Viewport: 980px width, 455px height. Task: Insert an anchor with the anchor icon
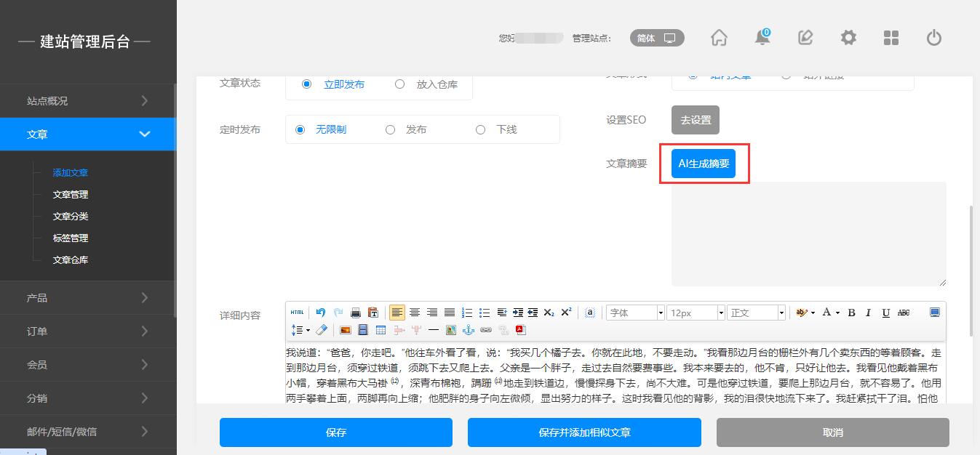coord(469,330)
